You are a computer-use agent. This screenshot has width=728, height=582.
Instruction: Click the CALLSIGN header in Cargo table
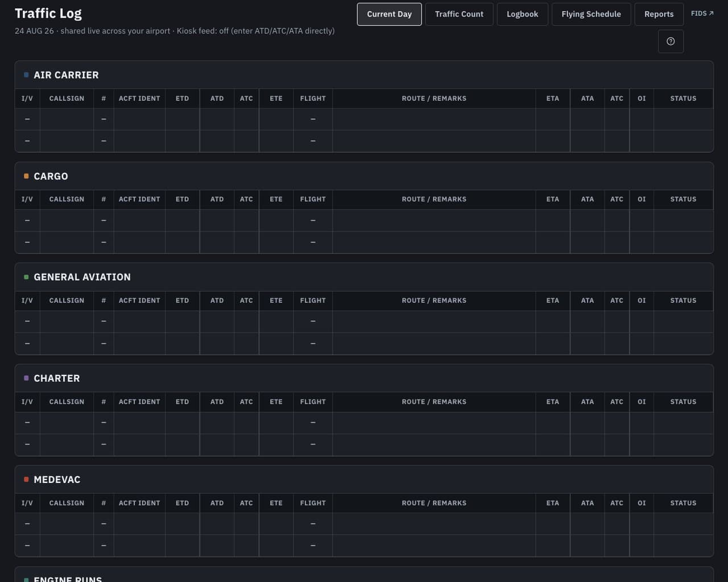(67, 199)
